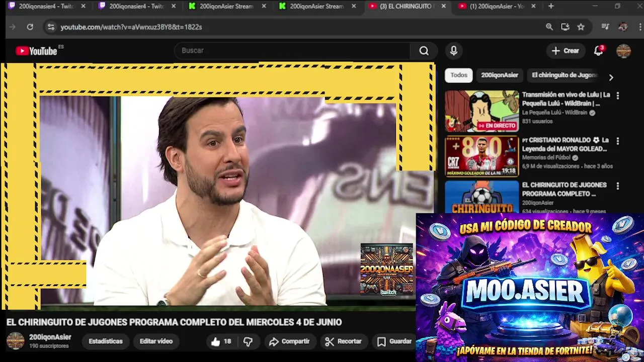Image resolution: width=644 pixels, height=362 pixels.
Task: Like the video with thumbs-up
Action: coord(221,341)
